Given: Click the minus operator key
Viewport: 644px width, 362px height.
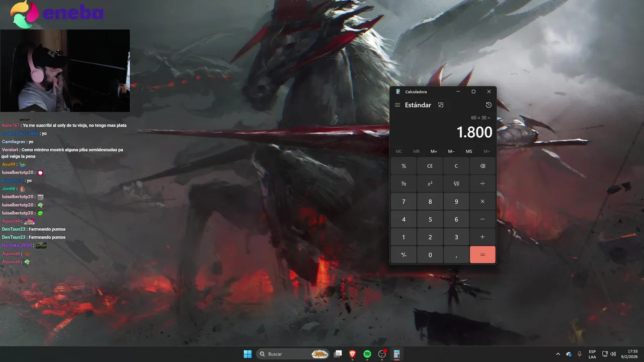Looking at the screenshot, I should point(482,219).
